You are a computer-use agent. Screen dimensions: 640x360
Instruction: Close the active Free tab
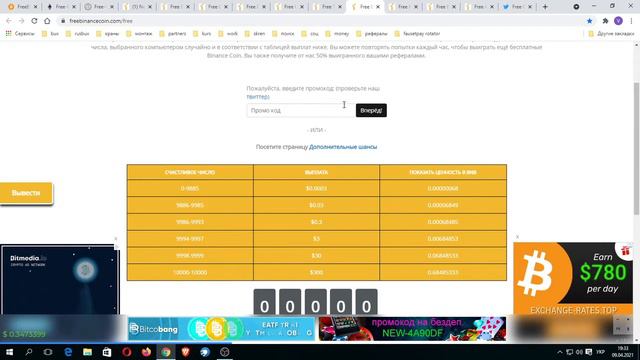tap(378, 7)
